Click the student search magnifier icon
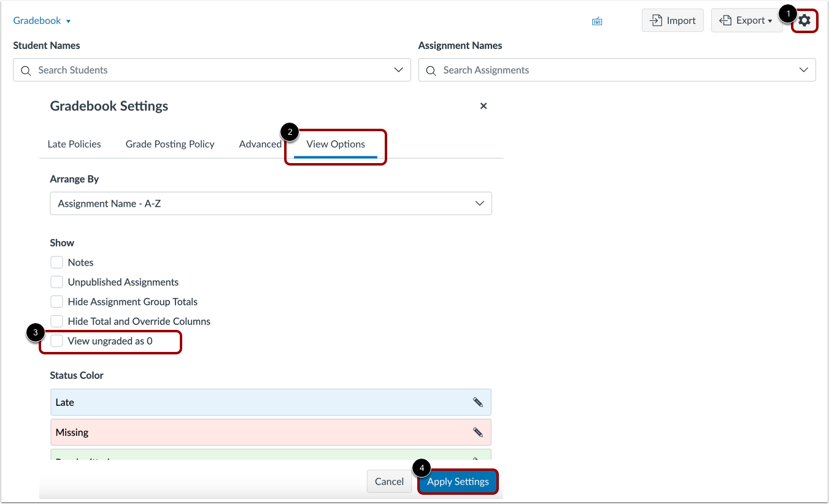 point(25,70)
